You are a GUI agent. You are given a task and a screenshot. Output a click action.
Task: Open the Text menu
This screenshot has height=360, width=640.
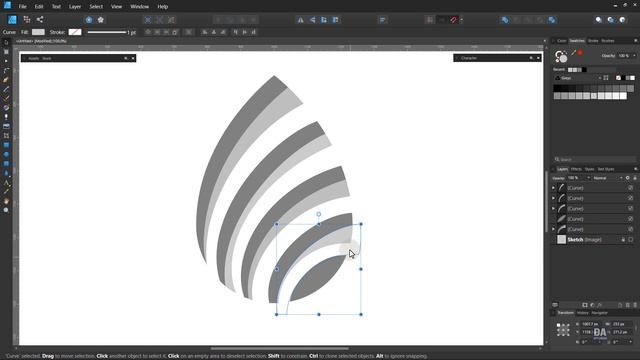click(x=56, y=7)
